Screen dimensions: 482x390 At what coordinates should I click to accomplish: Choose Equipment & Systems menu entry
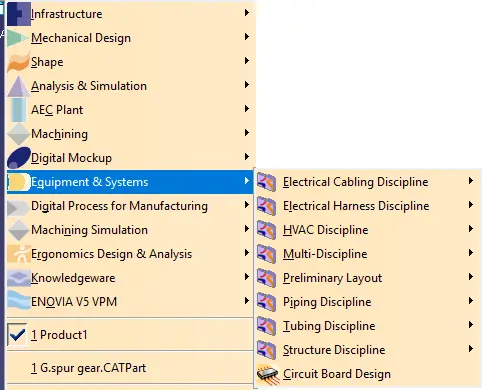point(130,182)
